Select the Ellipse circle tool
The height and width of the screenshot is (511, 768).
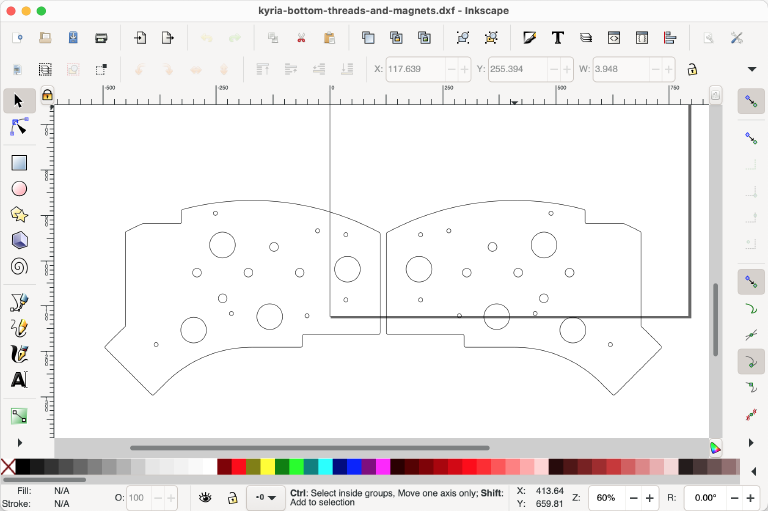point(19,189)
